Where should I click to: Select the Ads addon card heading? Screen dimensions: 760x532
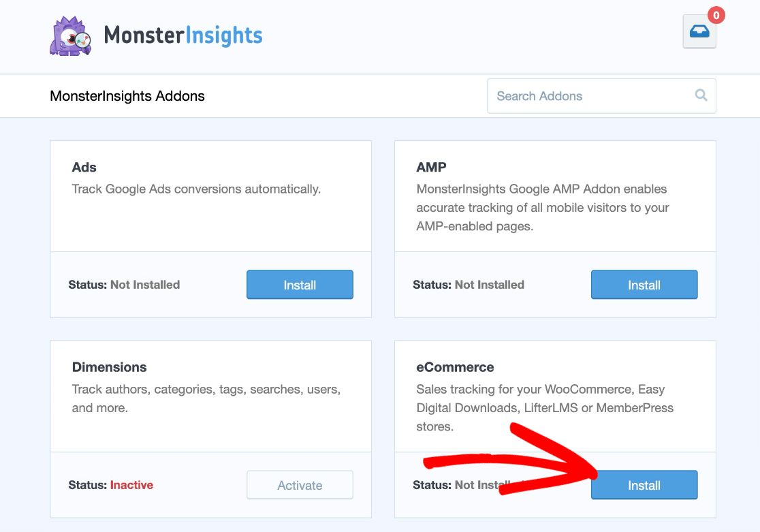click(x=84, y=167)
